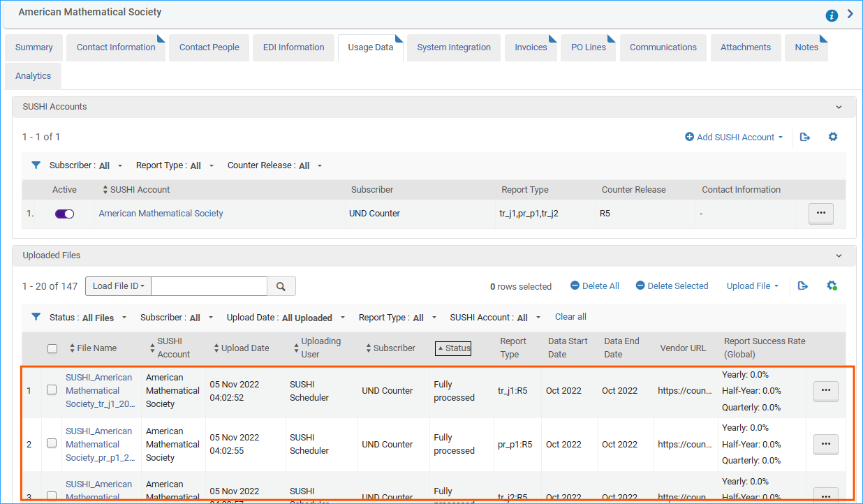Switch to the Invoices tab
863x504 pixels.
(531, 47)
